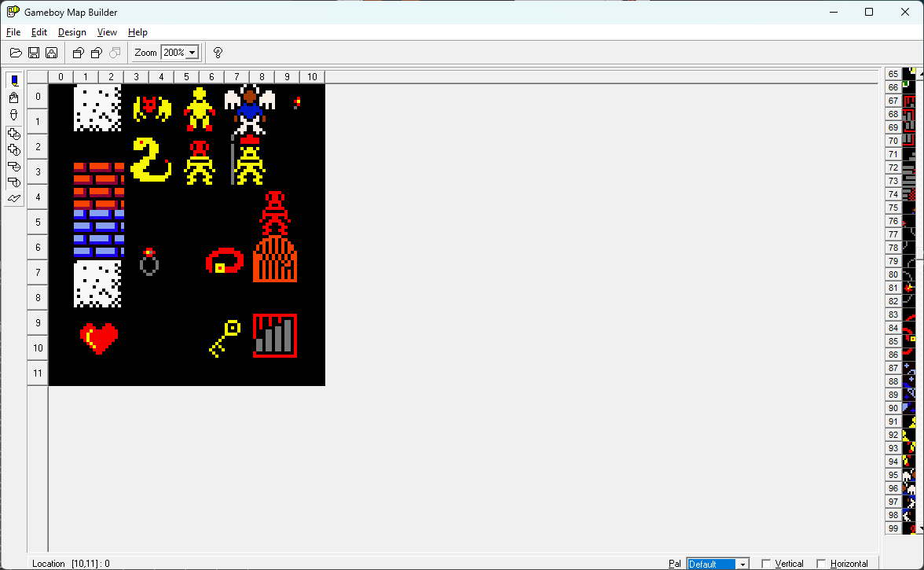Click the Save floppy disk icon
The height and width of the screenshot is (570, 924).
[x=34, y=53]
